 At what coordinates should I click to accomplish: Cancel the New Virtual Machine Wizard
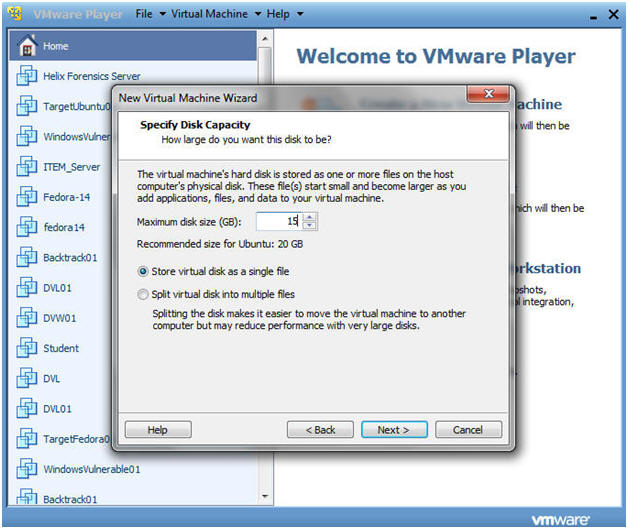[468, 430]
